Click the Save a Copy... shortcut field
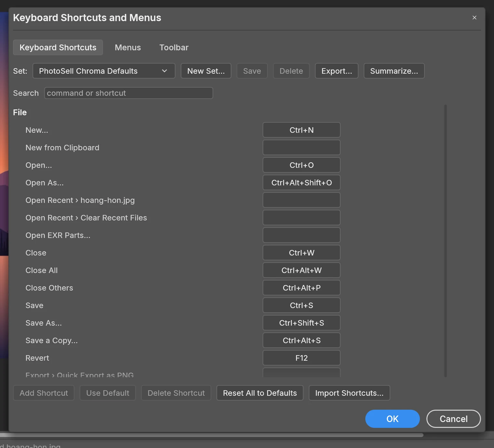Screen dimensions: 494x448 (x=302, y=340)
